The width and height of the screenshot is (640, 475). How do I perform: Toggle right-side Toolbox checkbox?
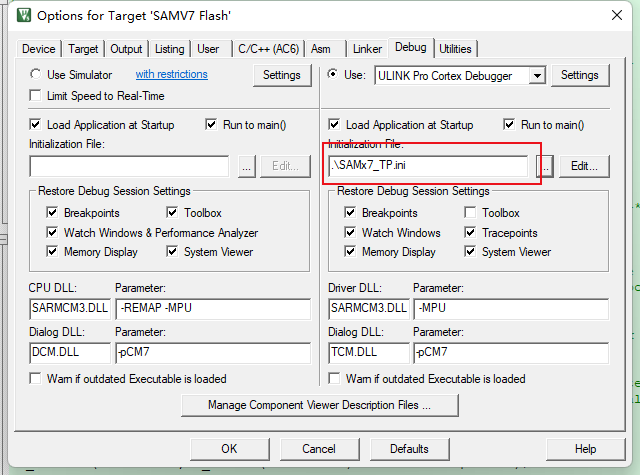coord(472,213)
